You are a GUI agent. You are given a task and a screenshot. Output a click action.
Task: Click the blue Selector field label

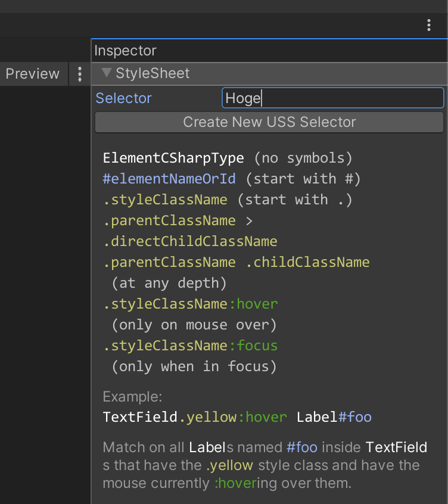pos(123,98)
